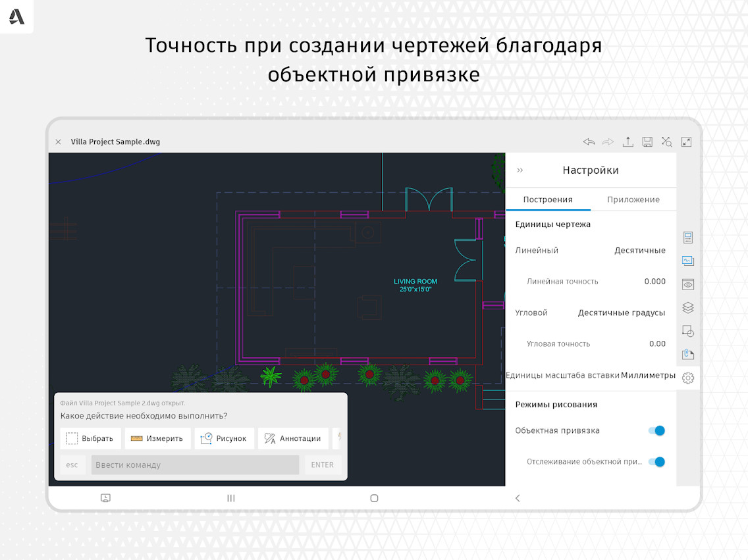This screenshot has width=748, height=560.
Task: Click the Единицы чертежа heading
Action: 553,224
